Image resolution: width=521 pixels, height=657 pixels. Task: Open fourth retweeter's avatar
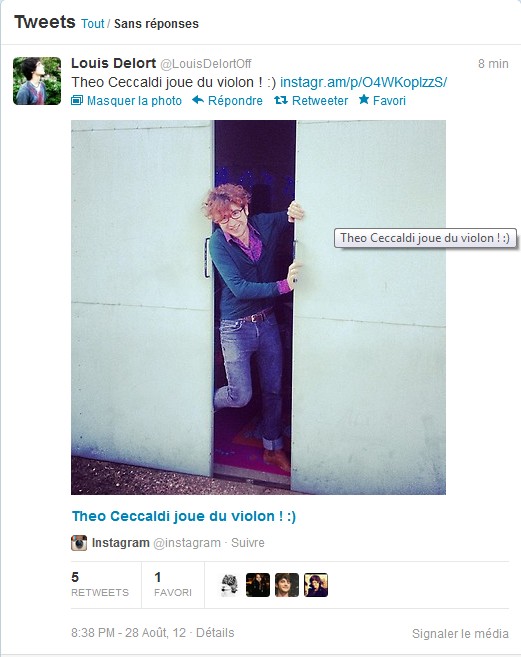click(316, 585)
